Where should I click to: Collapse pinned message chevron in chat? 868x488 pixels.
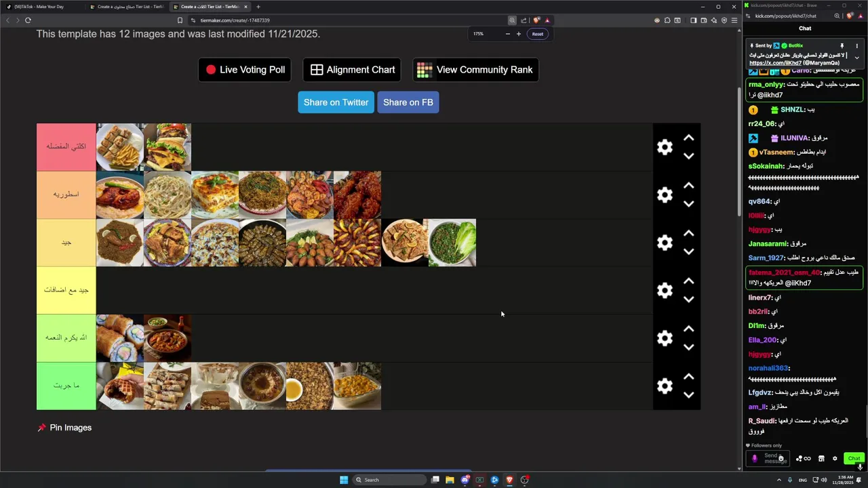[x=856, y=58]
